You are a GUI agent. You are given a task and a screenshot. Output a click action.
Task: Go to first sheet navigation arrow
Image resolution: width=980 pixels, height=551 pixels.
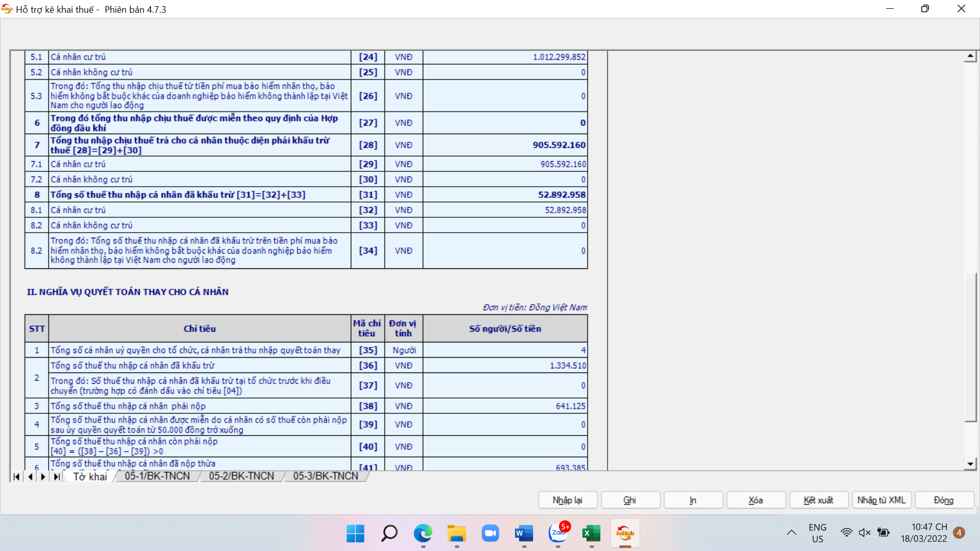pos(16,477)
